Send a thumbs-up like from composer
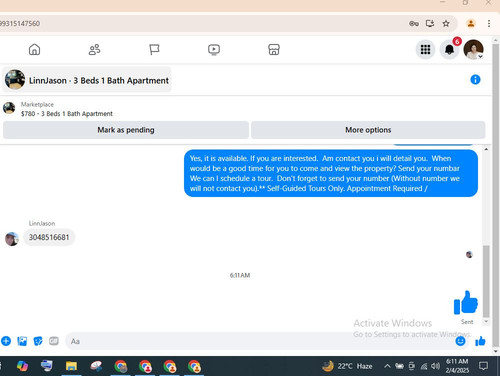The height and width of the screenshot is (376, 500). 480,341
